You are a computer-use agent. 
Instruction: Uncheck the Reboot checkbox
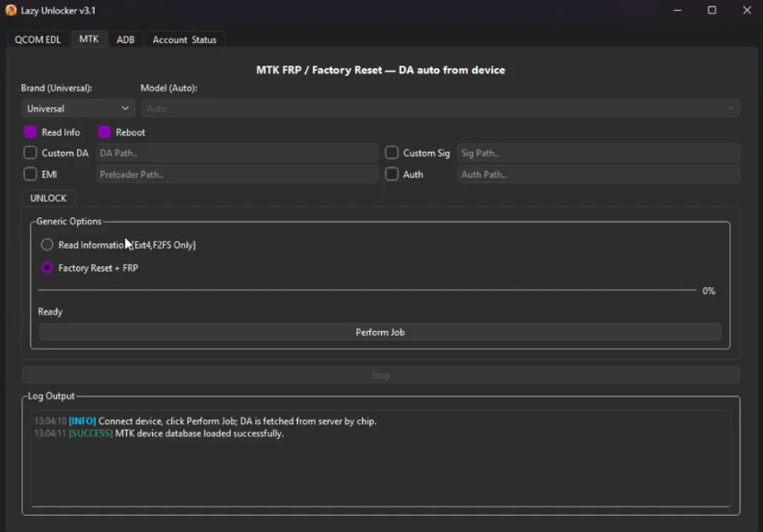pyautogui.click(x=104, y=132)
